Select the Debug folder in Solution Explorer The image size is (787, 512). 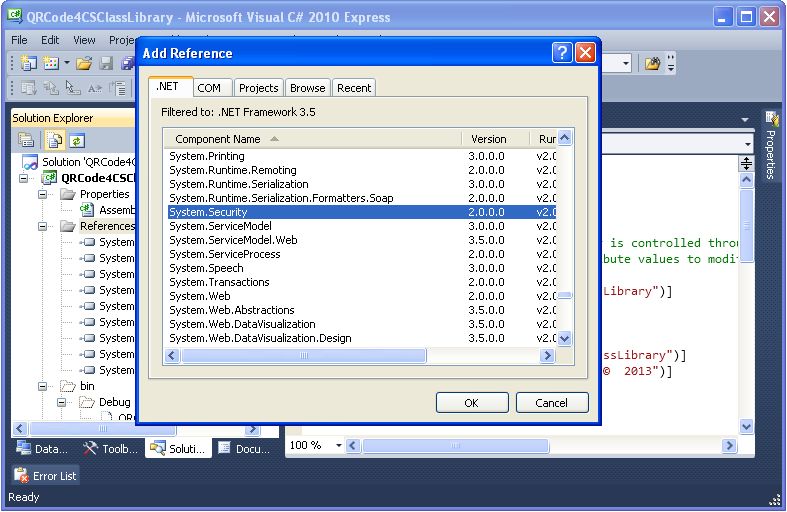(114, 402)
